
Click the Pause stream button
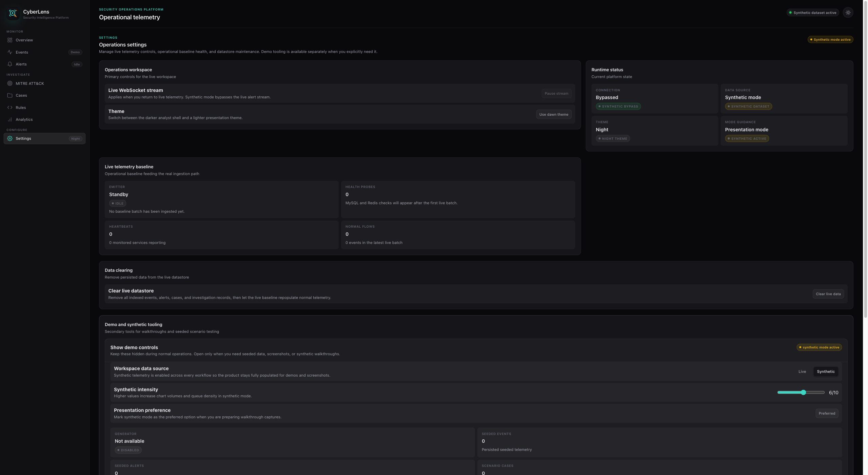556,93
